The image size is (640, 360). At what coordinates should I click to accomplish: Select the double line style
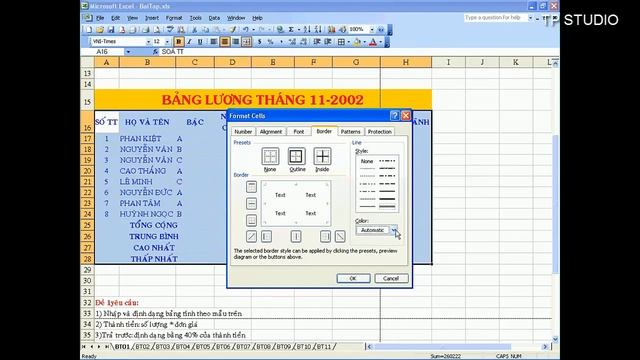coord(387,207)
